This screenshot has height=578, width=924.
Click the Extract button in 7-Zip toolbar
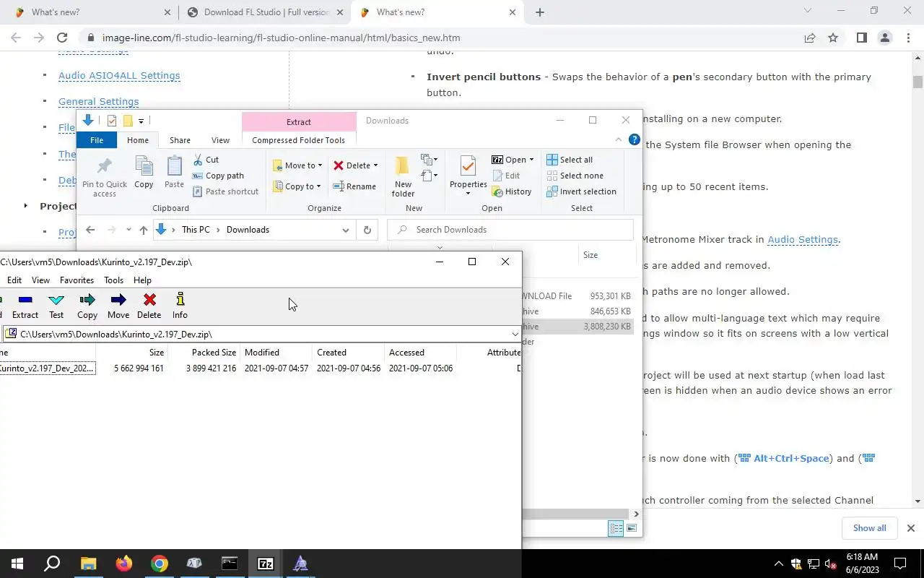[25, 306]
